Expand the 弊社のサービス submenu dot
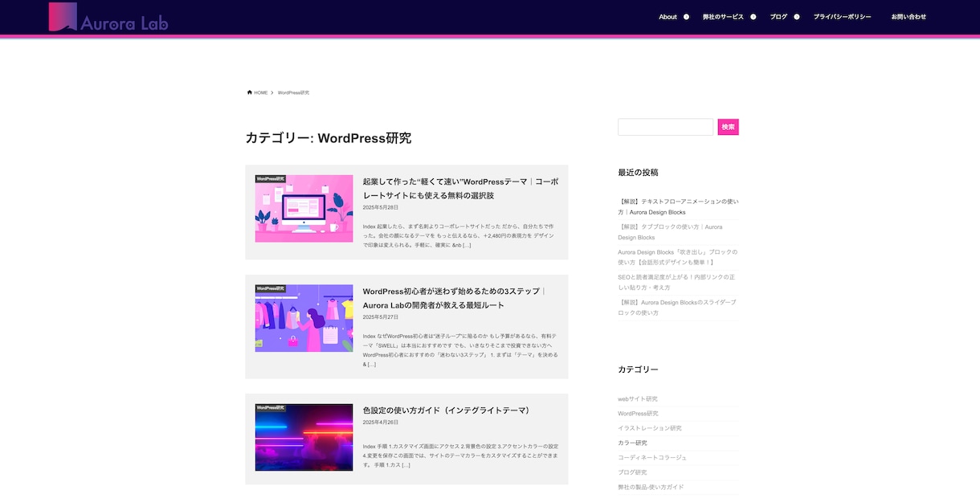Screen dimensions: 980x498 (753, 17)
